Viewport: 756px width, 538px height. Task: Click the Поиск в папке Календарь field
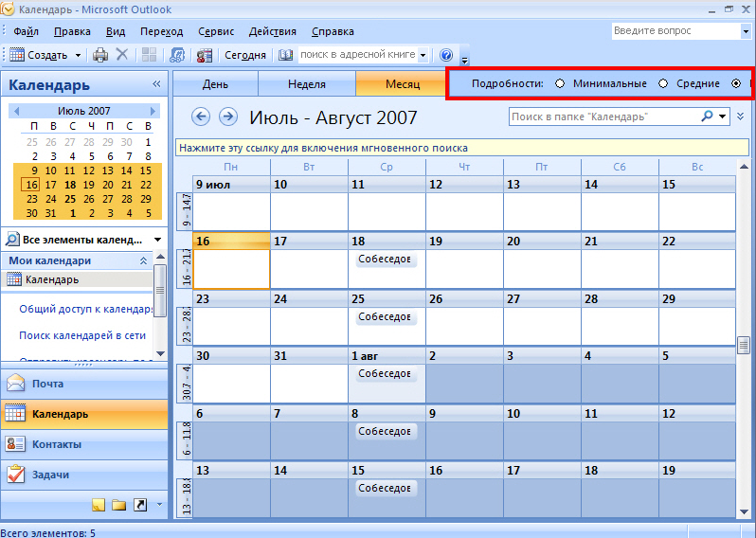point(603,117)
